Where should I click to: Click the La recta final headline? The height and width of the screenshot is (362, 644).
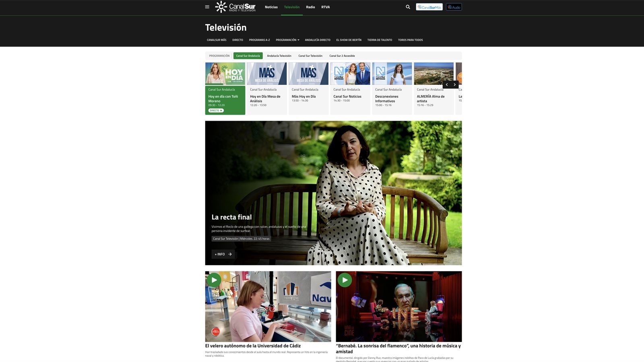231,217
